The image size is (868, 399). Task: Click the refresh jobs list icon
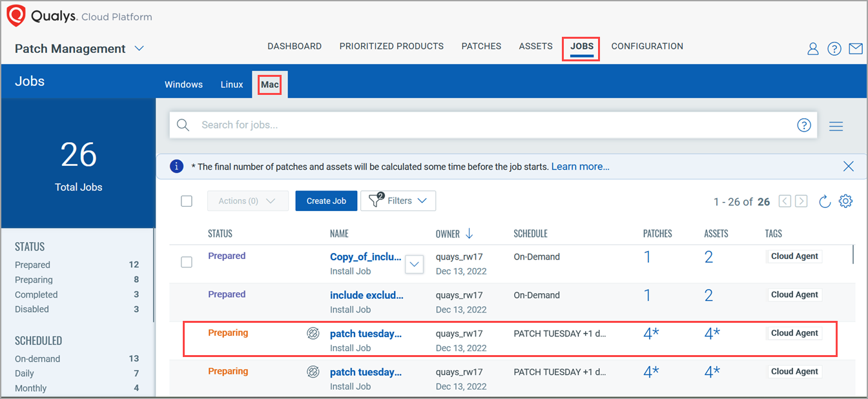(825, 201)
